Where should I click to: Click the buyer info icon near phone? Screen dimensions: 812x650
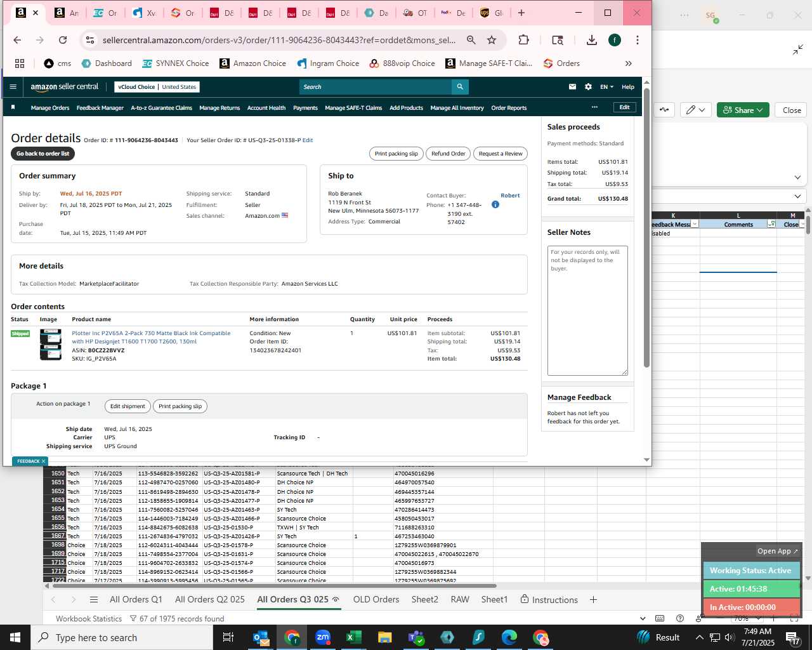click(495, 204)
